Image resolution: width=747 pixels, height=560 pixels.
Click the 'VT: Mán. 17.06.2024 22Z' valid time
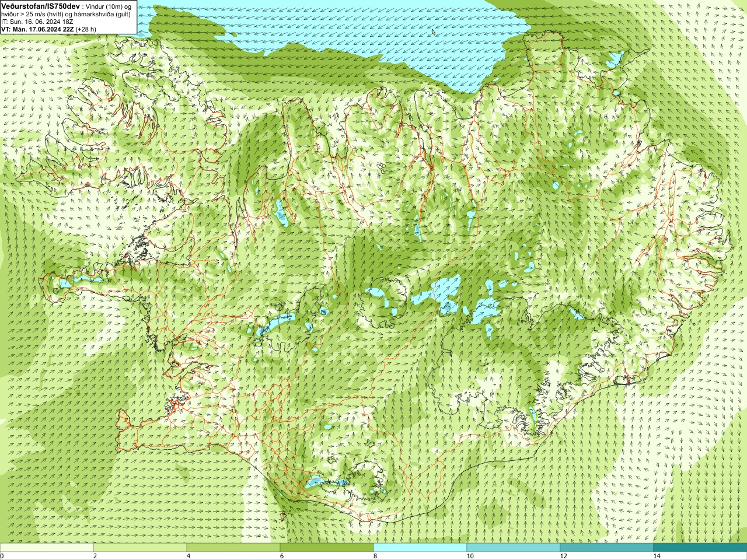coord(37,29)
